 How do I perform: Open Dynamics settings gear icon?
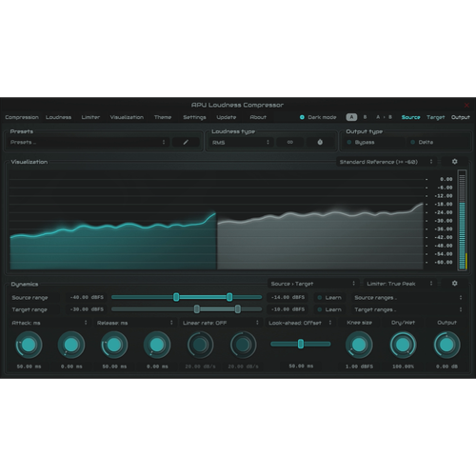454,283
